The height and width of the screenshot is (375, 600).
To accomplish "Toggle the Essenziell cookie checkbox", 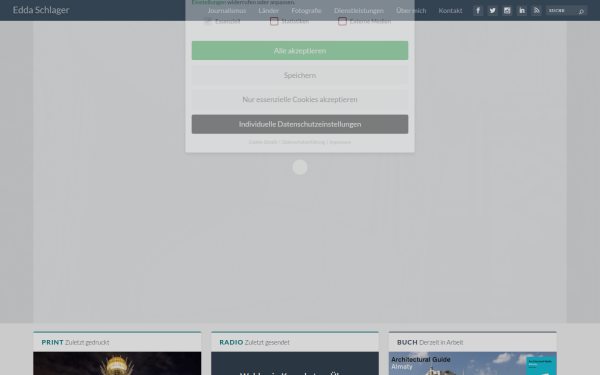I will tap(208, 21).
